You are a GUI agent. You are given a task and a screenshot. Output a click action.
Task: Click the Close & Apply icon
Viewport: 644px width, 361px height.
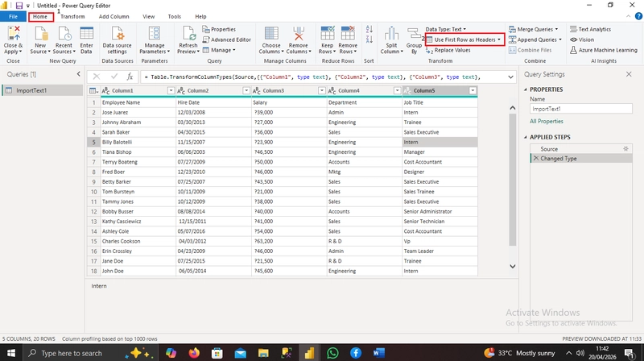coord(13,34)
